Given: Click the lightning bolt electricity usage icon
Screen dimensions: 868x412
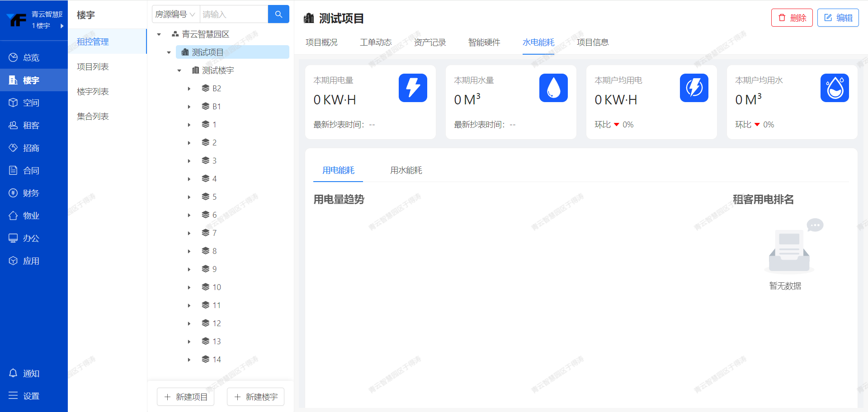Looking at the screenshot, I should pyautogui.click(x=412, y=88).
